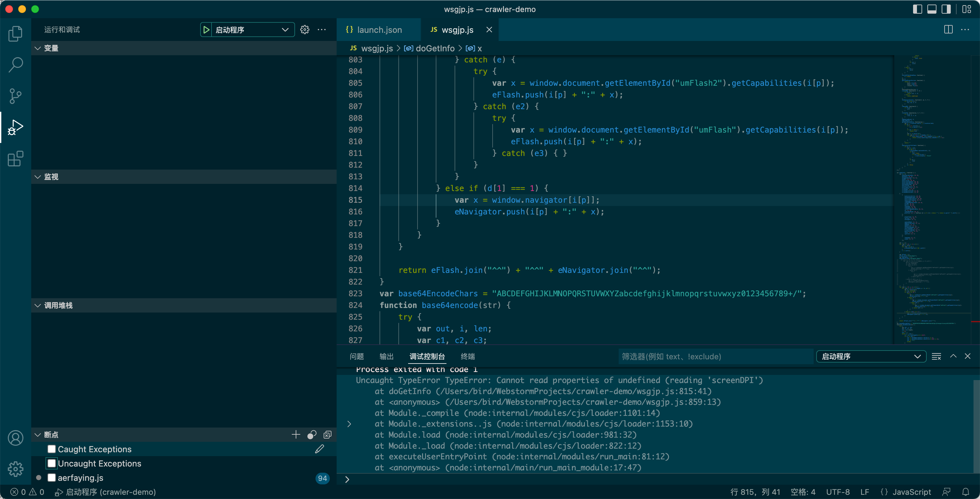
Task: Click the green start debugging play icon
Action: tap(206, 30)
